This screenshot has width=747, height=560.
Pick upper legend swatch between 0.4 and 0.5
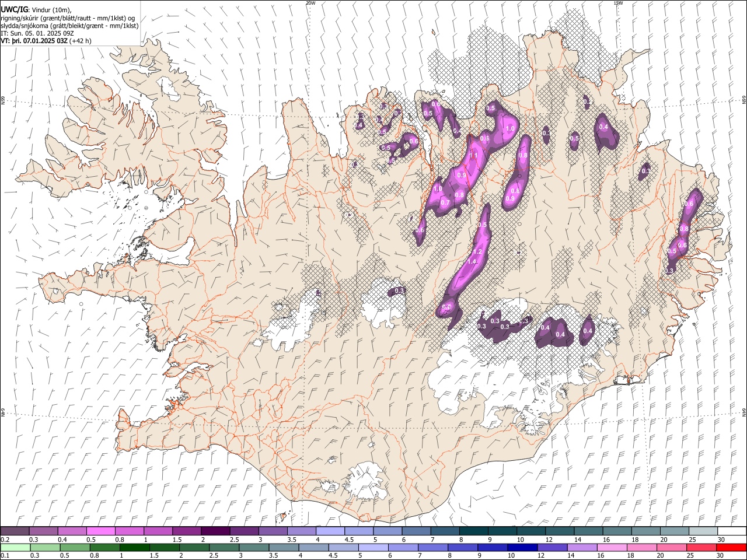point(72,531)
